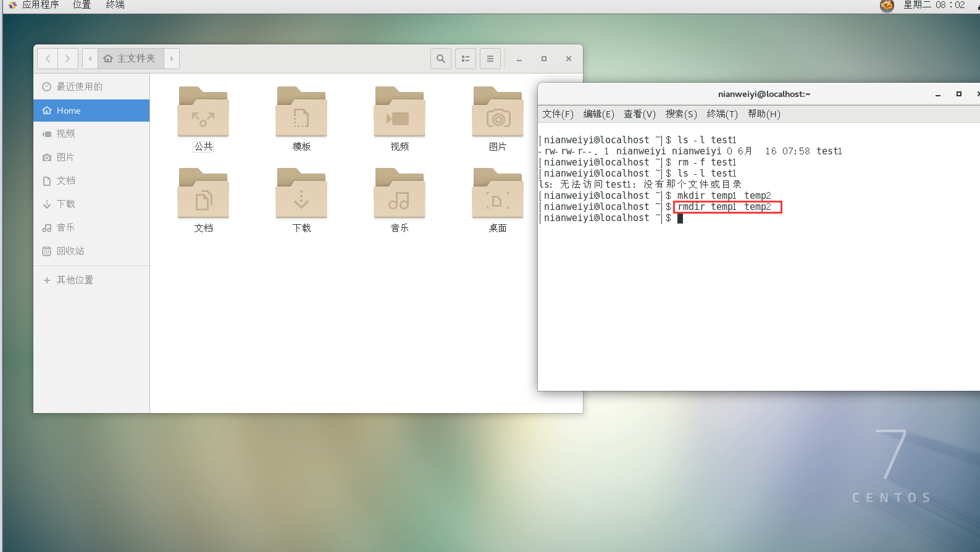
Task: Click the 'rm -f test1' command text
Action: (707, 162)
